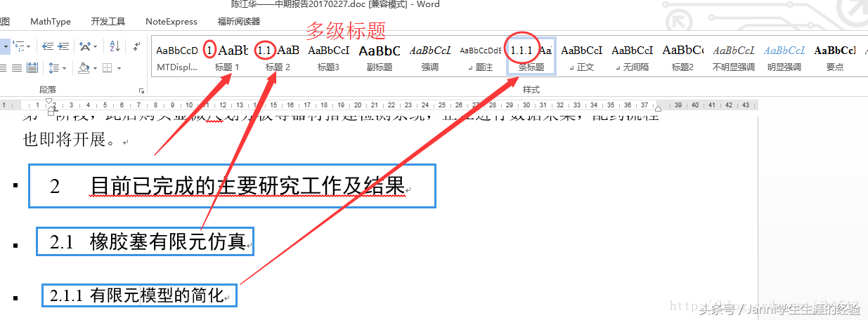Click the Sort A-Z icon
Image resolution: width=868 pixels, height=320 pixels.
(x=115, y=46)
